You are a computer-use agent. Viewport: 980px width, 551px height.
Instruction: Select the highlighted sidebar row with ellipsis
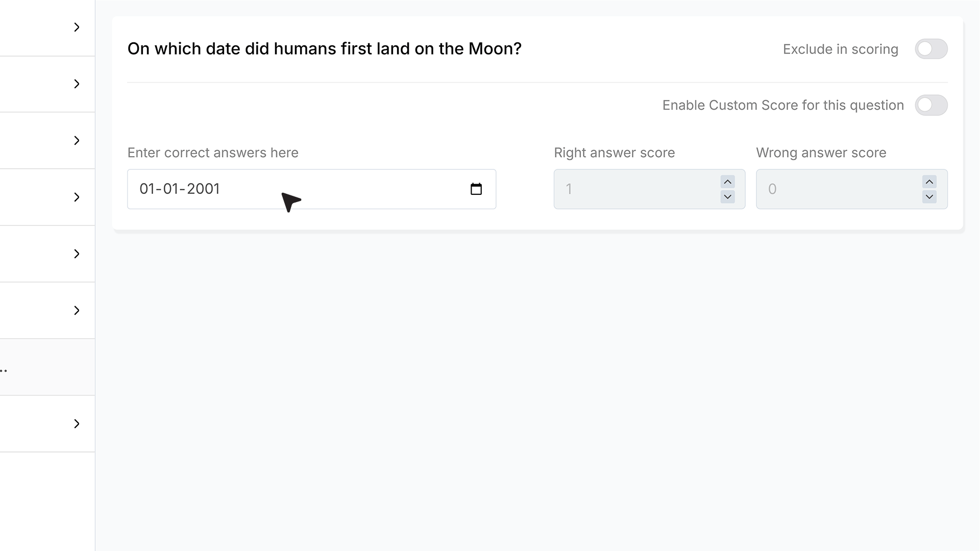click(x=47, y=367)
